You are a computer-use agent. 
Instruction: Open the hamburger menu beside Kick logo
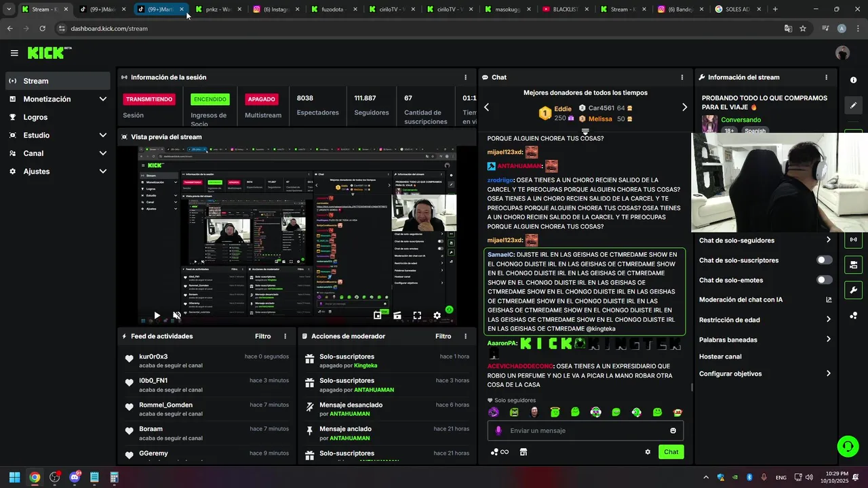click(14, 53)
